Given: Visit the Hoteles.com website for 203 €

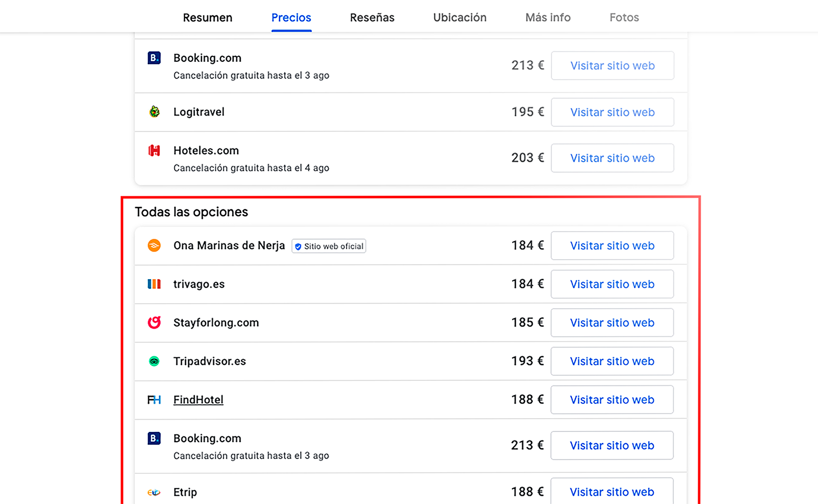Looking at the screenshot, I should (612, 158).
